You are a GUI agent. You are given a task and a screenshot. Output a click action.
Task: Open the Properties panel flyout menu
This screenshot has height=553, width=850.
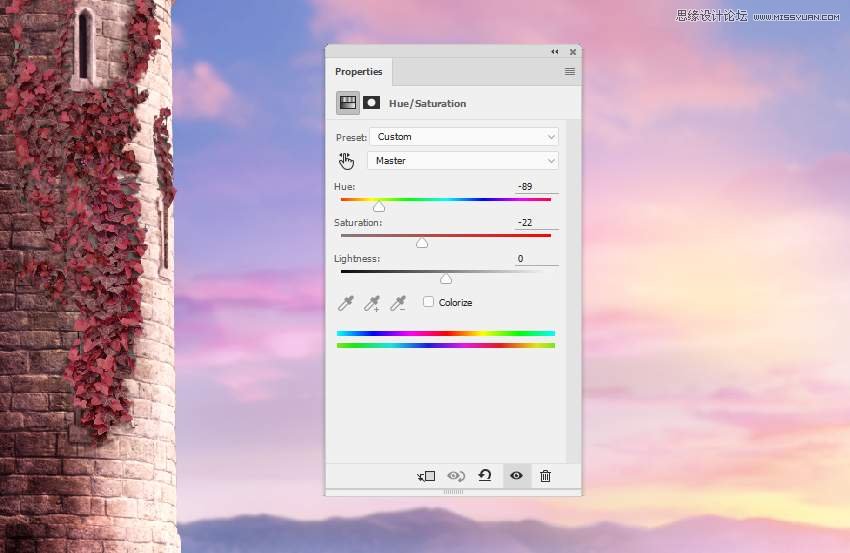[570, 72]
